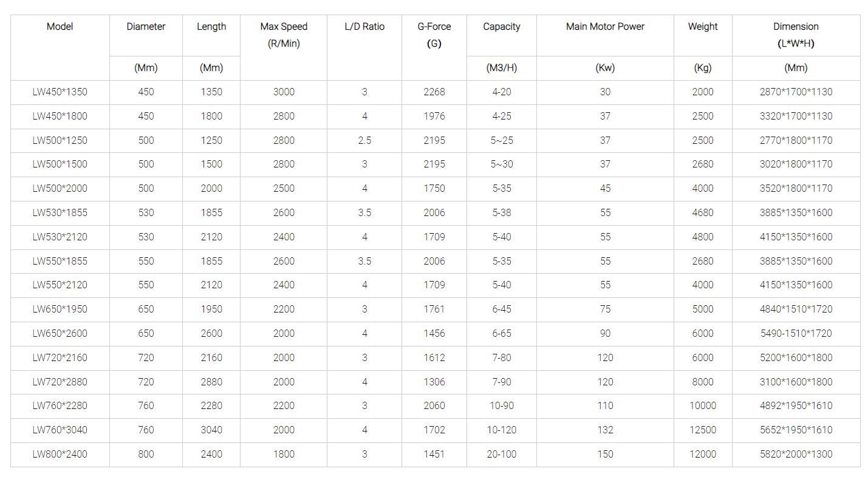Click the G-Force column header
The height and width of the screenshot is (477, 868).
pyautogui.click(x=434, y=35)
